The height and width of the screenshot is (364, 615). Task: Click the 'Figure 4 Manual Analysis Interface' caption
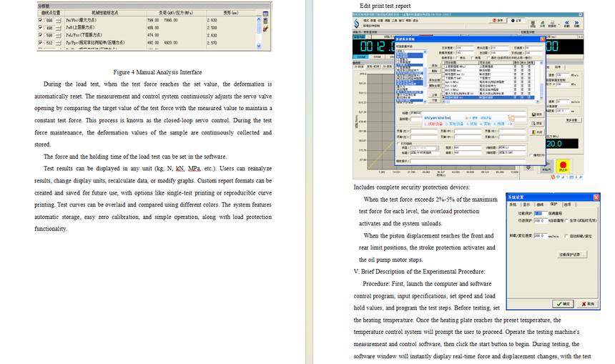tap(157, 72)
